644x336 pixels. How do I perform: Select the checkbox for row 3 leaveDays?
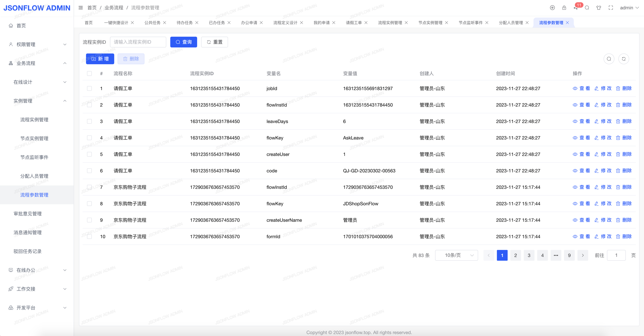click(89, 121)
